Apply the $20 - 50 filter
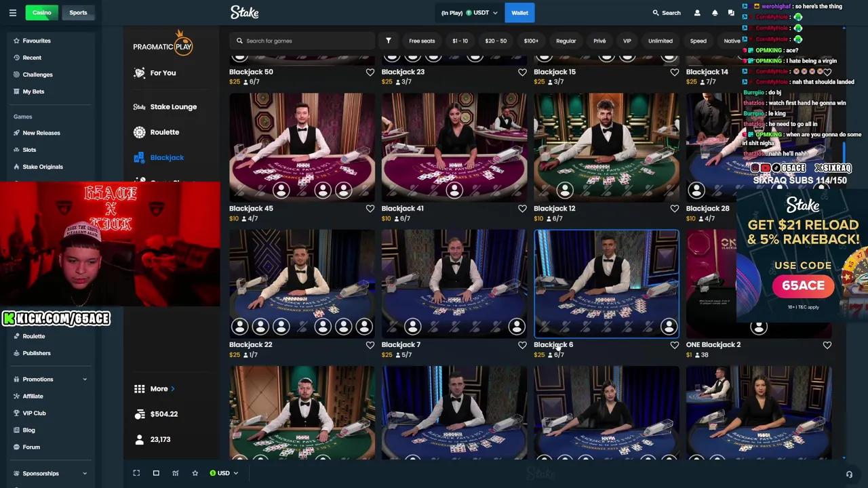Image resolution: width=868 pixels, height=488 pixels. click(496, 41)
